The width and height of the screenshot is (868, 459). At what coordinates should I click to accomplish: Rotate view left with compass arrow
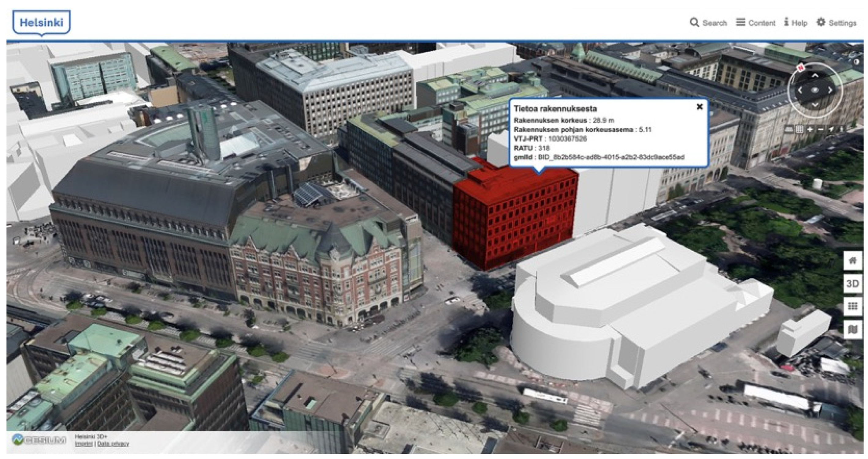[x=800, y=90]
